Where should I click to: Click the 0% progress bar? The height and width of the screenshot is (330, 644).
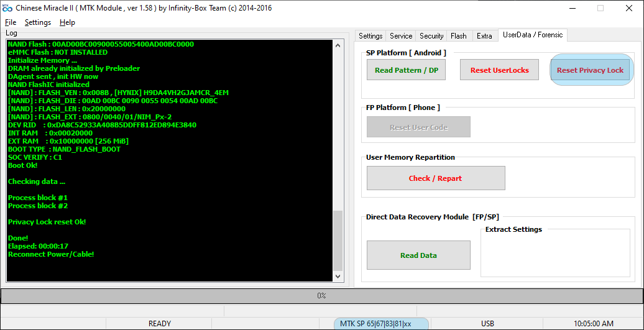(321, 296)
